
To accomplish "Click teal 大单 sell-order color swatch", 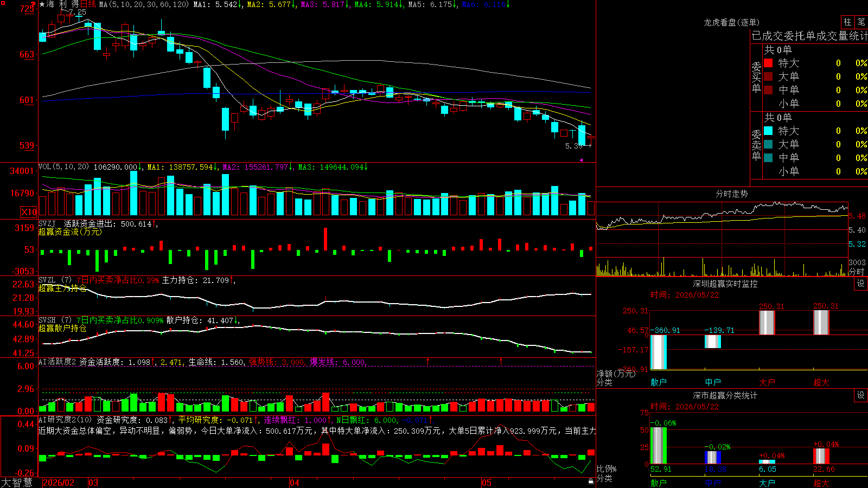I will 768,144.
